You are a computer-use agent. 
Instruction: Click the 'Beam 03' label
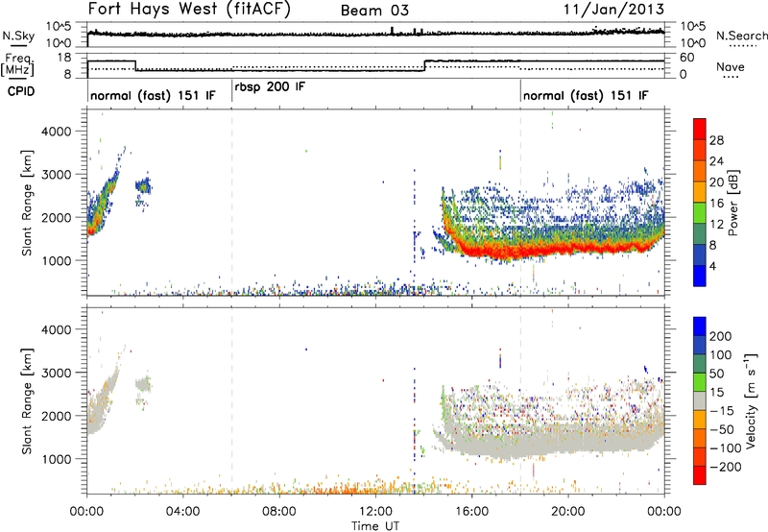point(374,11)
